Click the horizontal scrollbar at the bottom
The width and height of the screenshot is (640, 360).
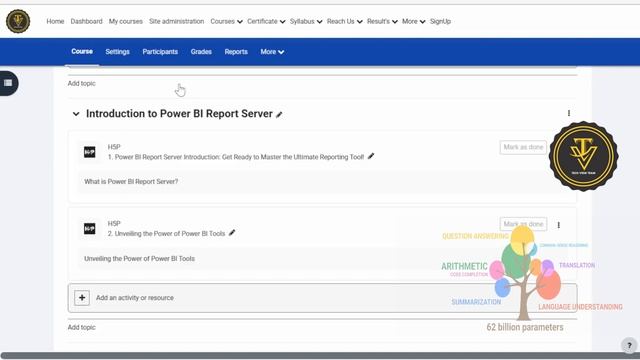tap(320, 356)
